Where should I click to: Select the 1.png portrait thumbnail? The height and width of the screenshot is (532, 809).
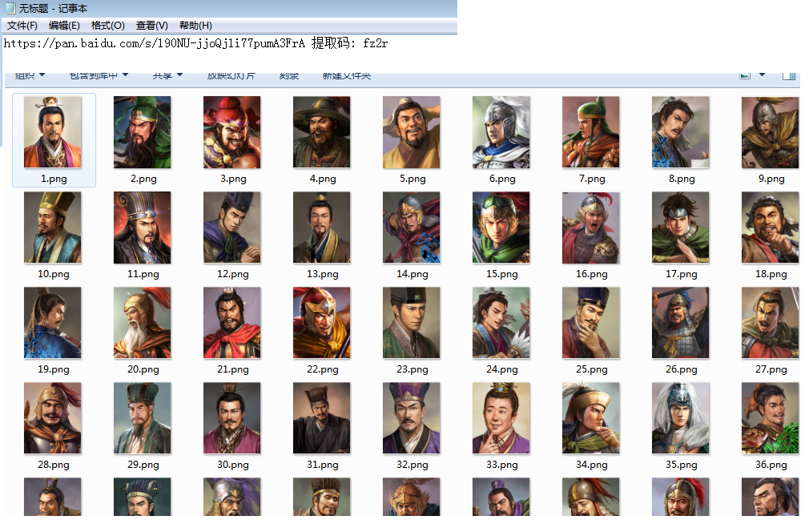click(x=53, y=132)
